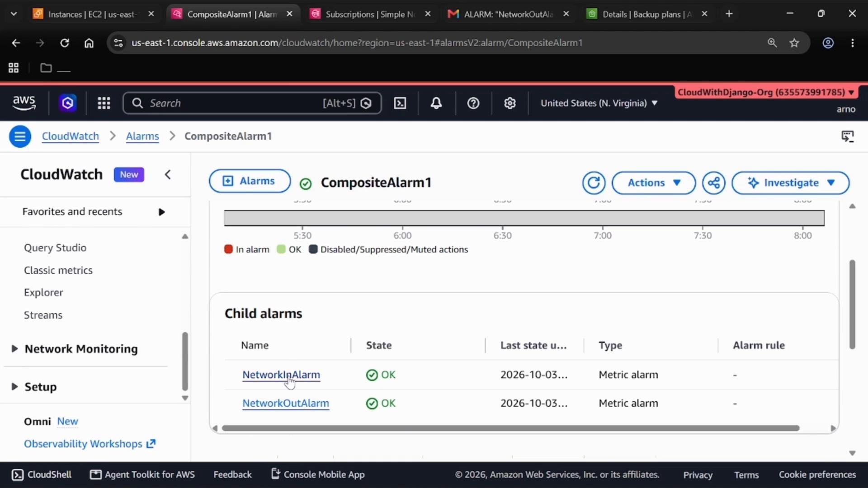Open the browser profile icon
868x488 pixels.
[x=828, y=43]
